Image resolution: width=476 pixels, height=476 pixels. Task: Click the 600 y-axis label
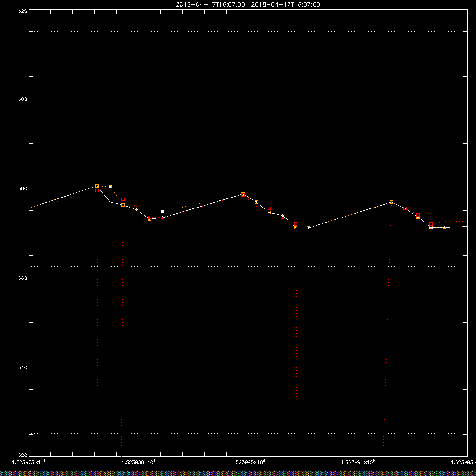pyautogui.click(x=23, y=99)
